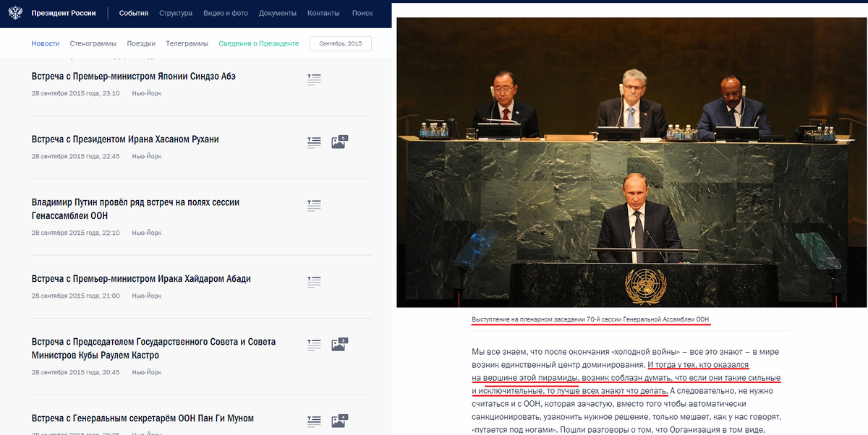Viewport: 868px width, 435px height.
Task: Open text icon for Синдзо Абэ meeting
Action: 314,79
